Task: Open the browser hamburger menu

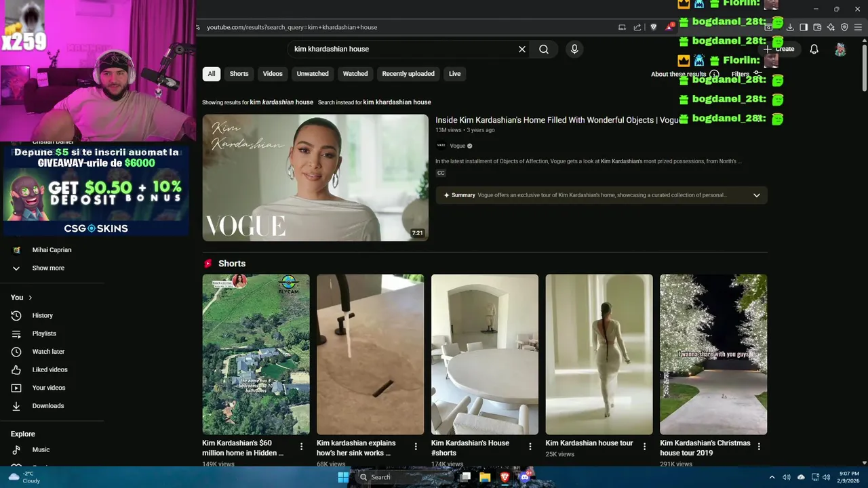Action: (x=858, y=27)
